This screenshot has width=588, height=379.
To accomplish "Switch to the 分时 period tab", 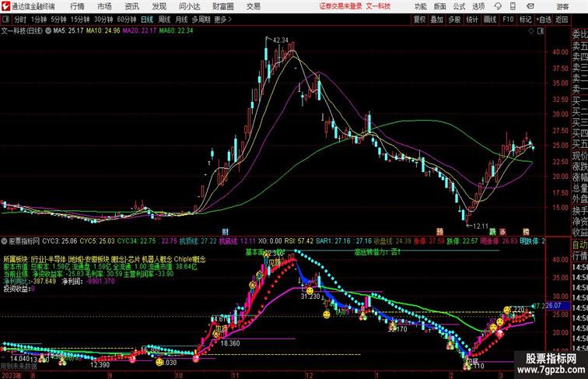I will (20, 19).
